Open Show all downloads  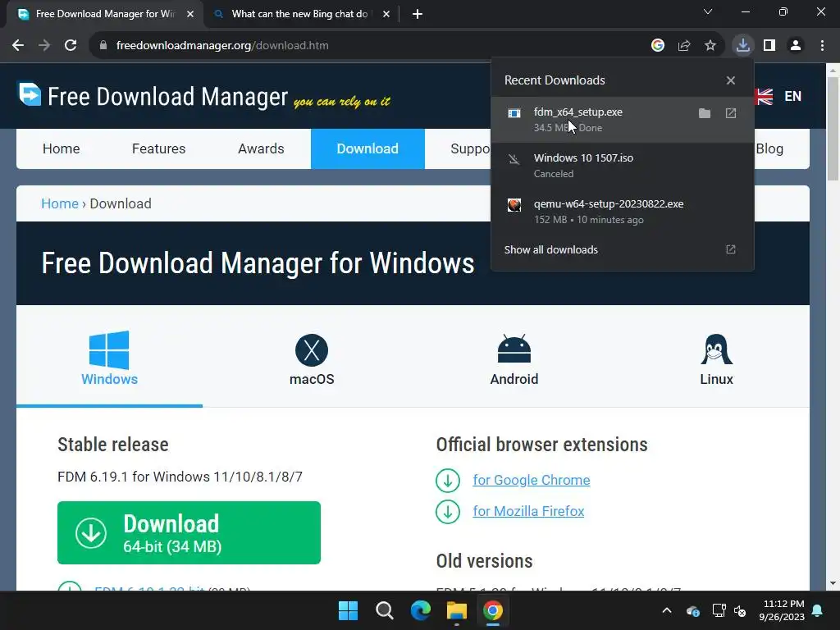click(622, 249)
